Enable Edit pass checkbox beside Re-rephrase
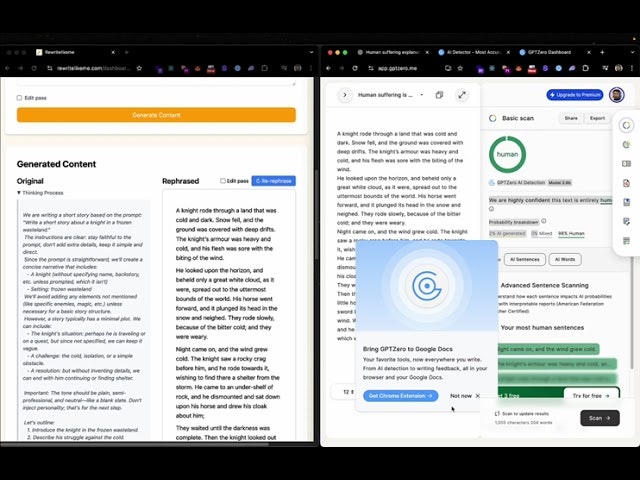The image size is (640, 480). click(223, 181)
